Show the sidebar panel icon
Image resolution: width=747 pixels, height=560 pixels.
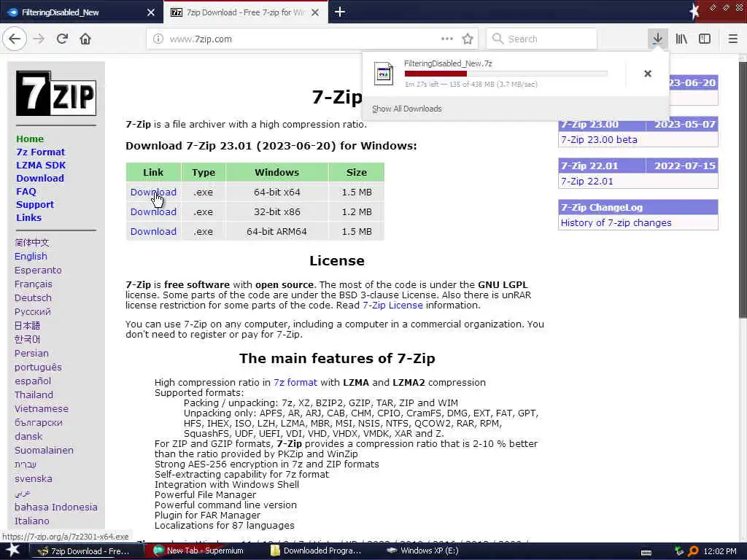pos(705,39)
